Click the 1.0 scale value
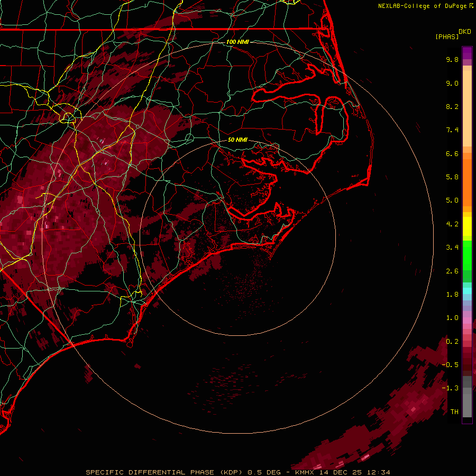This screenshot has height=476, width=476. point(452,318)
